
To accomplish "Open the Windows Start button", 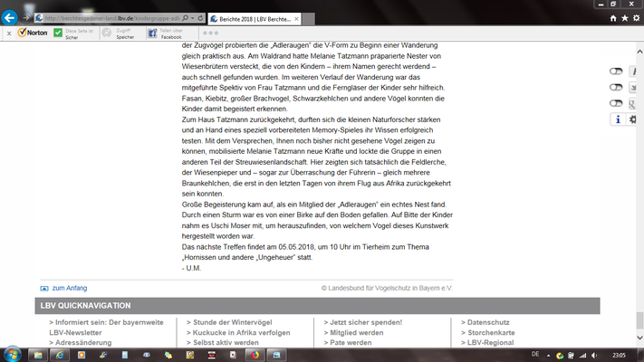I will pyautogui.click(x=13, y=354).
